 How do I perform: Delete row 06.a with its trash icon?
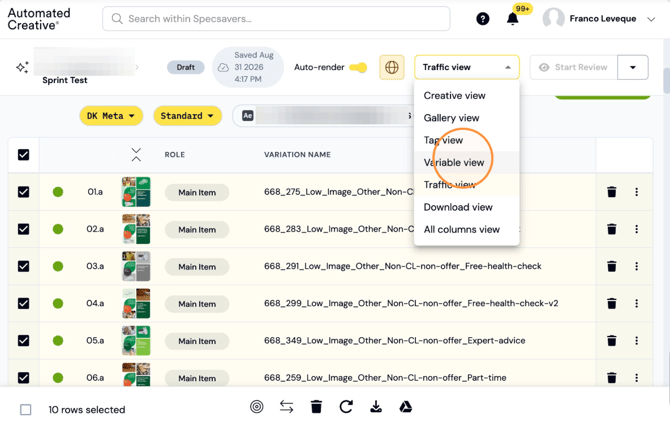click(x=611, y=378)
